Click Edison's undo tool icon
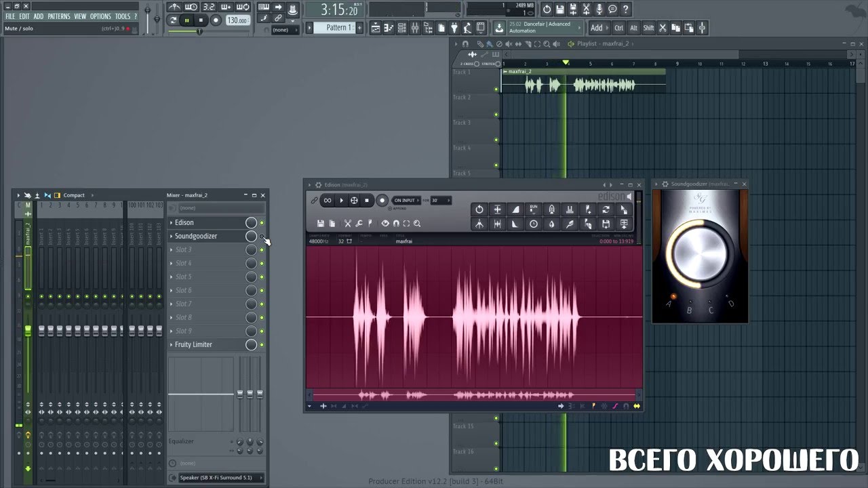 [x=479, y=210]
